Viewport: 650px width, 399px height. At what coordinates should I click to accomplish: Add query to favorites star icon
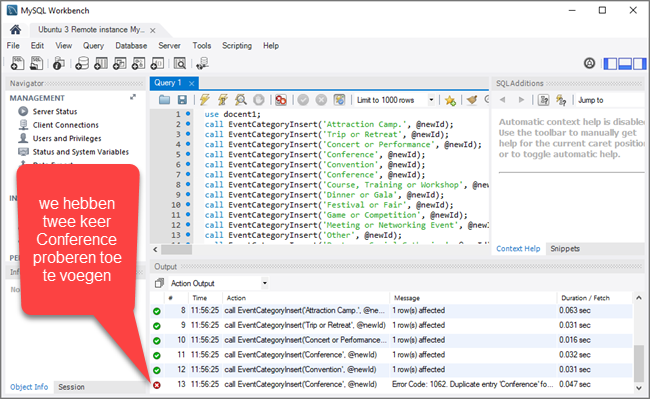tap(450, 100)
